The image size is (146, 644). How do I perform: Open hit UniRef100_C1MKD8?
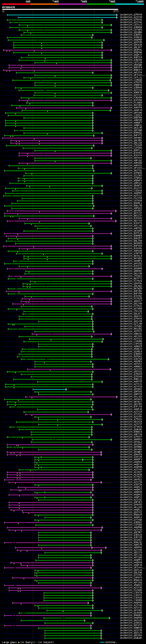[x=131, y=80]
